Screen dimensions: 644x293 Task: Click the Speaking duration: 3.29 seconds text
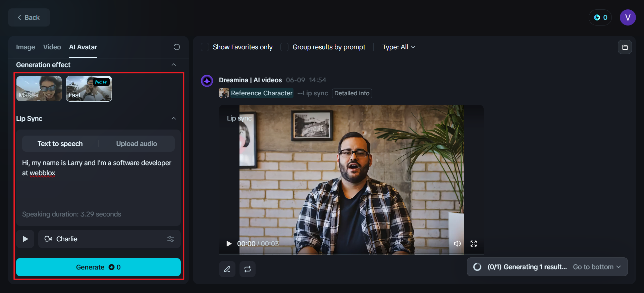pos(71,214)
